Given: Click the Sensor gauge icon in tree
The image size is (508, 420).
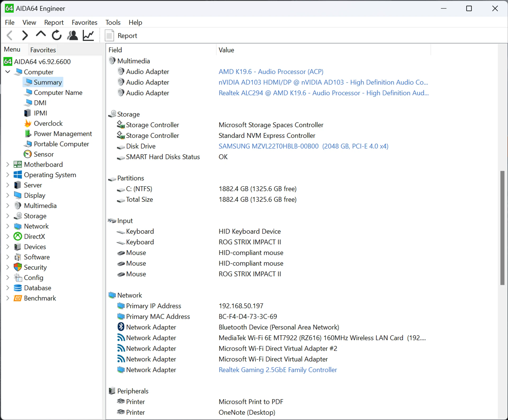Looking at the screenshot, I should [28, 154].
